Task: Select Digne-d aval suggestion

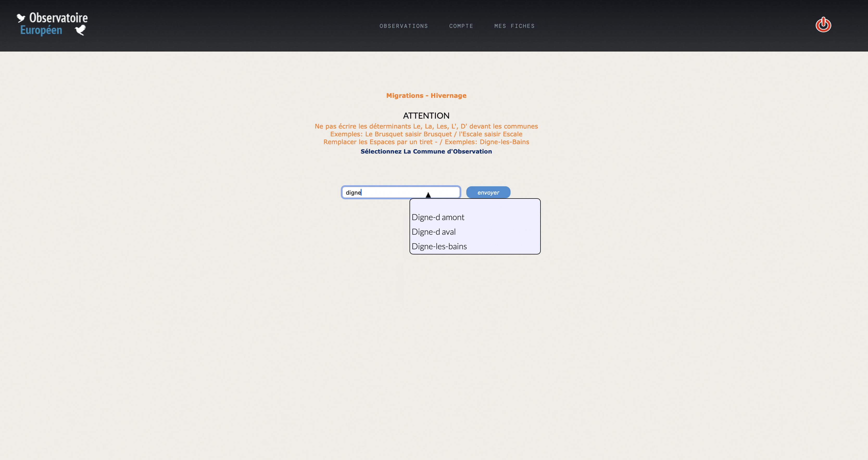Action: tap(433, 232)
